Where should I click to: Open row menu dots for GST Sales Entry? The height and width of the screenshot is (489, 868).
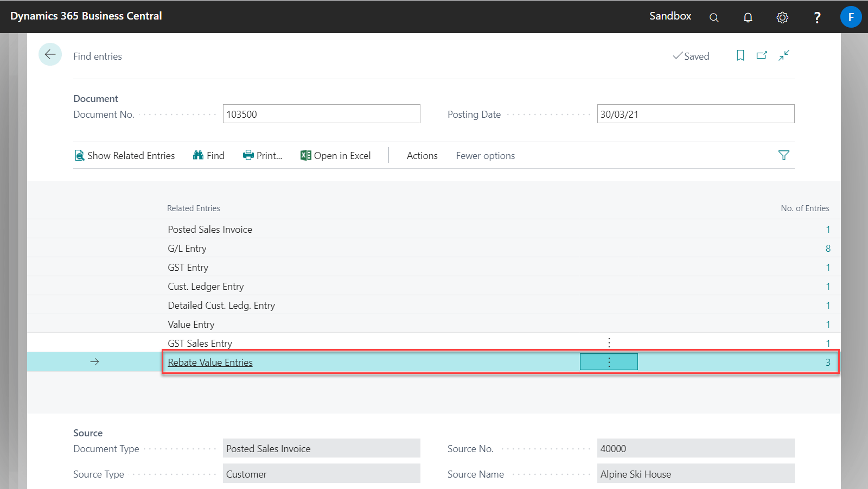point(609,343)
